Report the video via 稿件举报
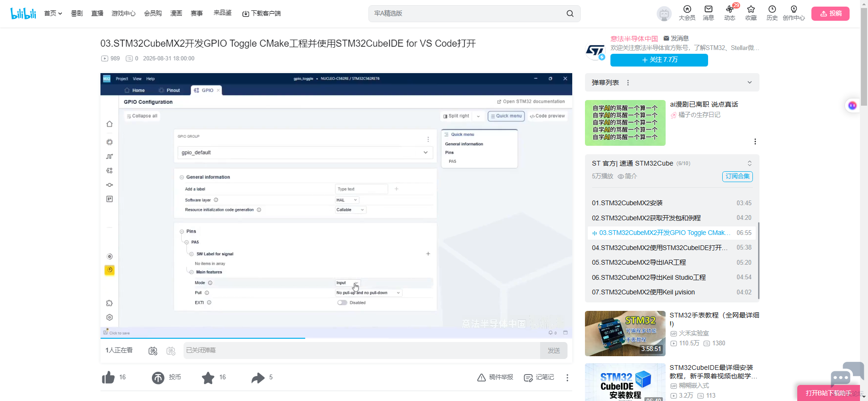868x401 pixels. click(x=495, y=377)
